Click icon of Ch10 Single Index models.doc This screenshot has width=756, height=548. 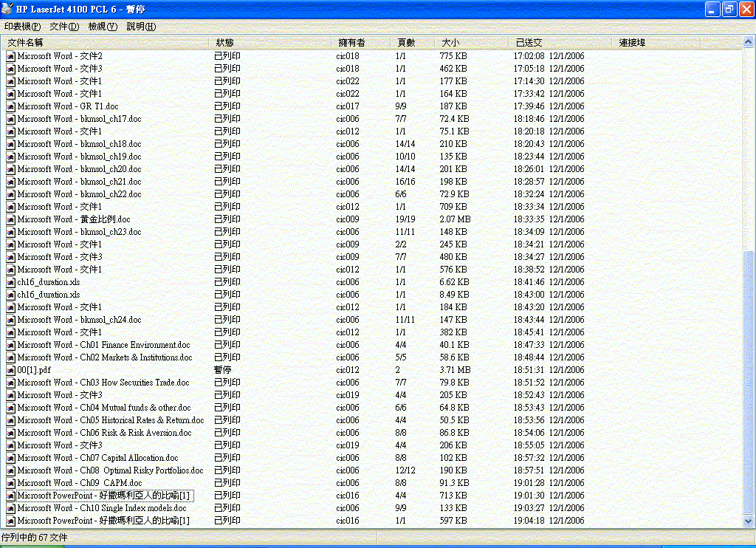[x=10, y=508]
